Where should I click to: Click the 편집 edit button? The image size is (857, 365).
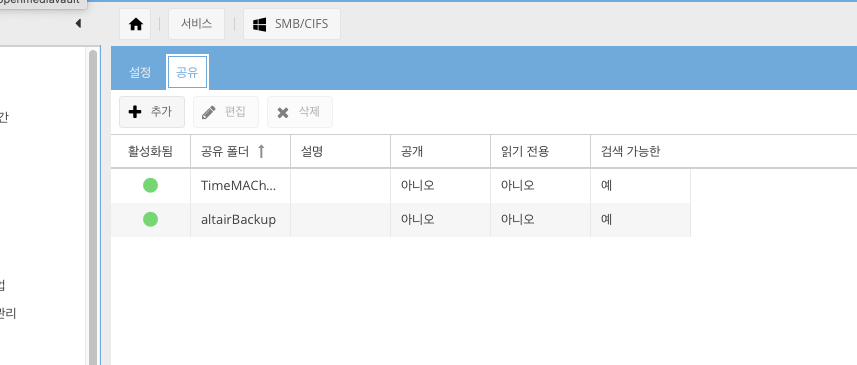click(x=226, y=112)
